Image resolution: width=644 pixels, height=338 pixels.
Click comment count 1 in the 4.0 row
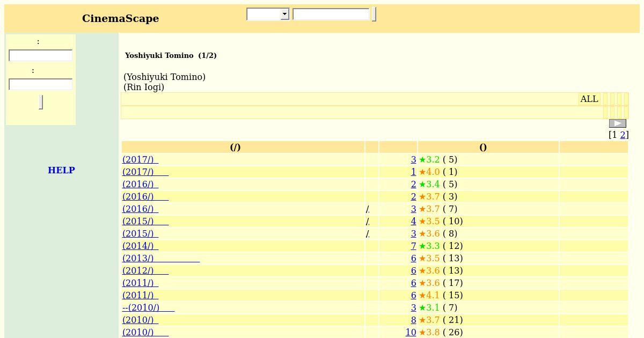pos(413,172)
